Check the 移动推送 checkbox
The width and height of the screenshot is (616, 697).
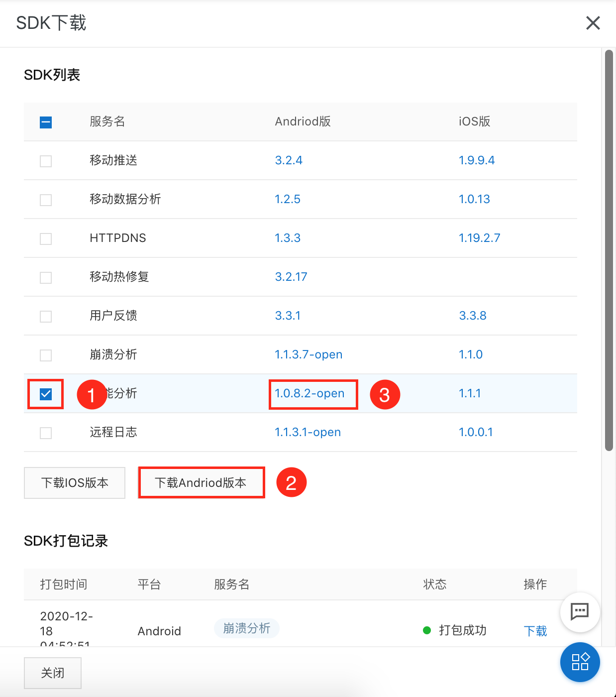tap(46, 161)
